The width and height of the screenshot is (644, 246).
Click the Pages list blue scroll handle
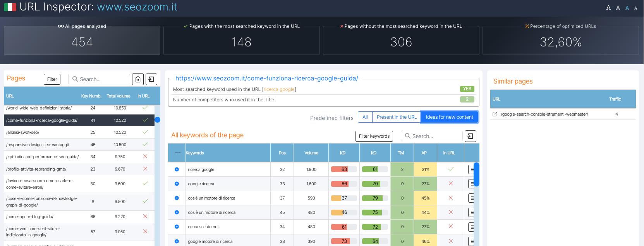point(158,120)
